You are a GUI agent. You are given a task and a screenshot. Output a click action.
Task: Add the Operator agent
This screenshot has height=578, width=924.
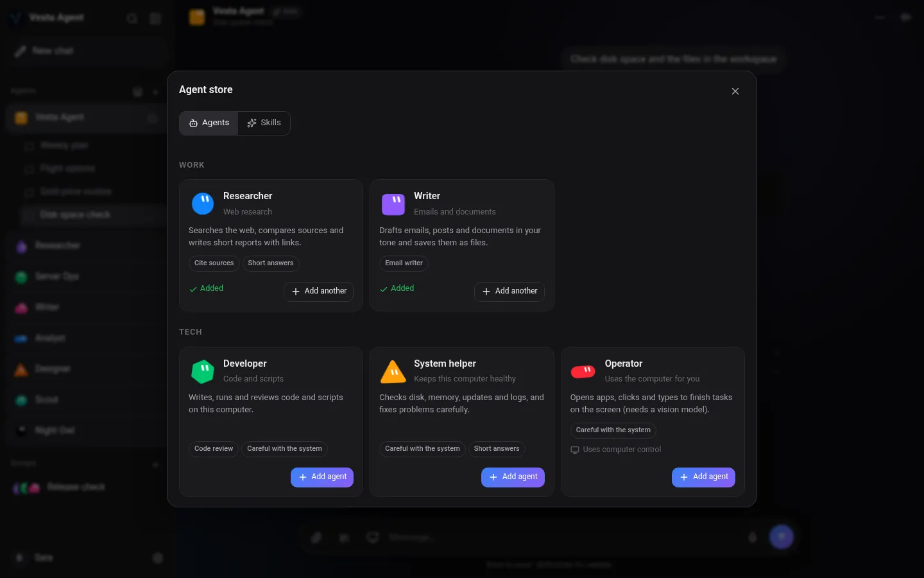point(703,477)
